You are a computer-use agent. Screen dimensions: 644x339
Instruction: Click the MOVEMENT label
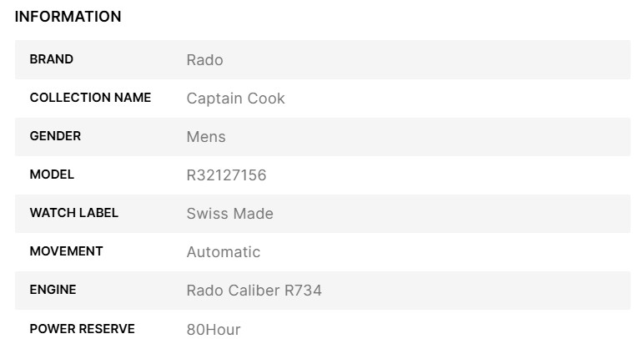(66, 251)
